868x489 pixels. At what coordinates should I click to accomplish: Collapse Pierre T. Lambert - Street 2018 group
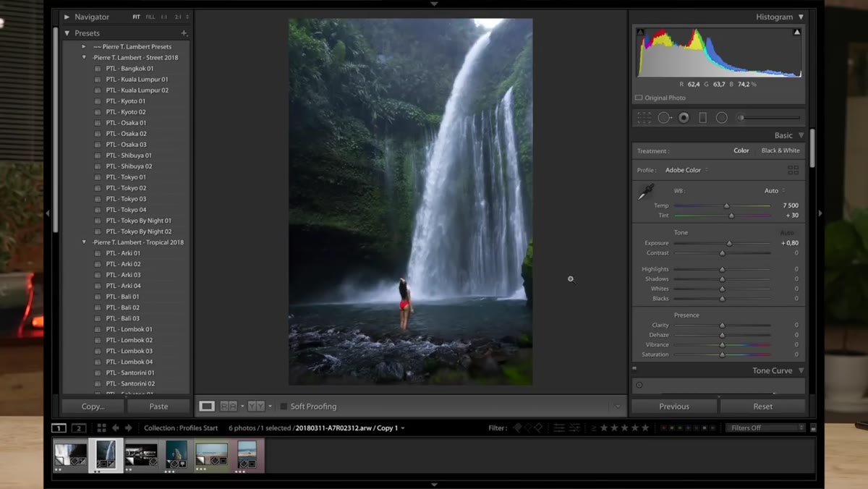point(84,57)
